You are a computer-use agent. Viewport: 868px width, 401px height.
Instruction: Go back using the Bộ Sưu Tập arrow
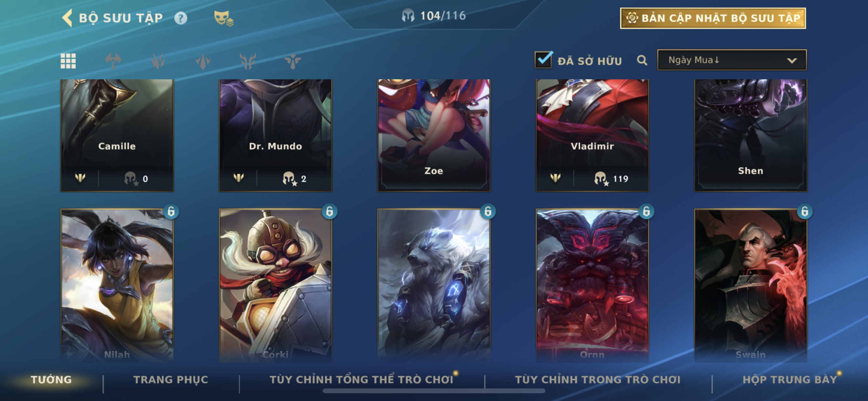pyautogui.click(x=67, y=17)
